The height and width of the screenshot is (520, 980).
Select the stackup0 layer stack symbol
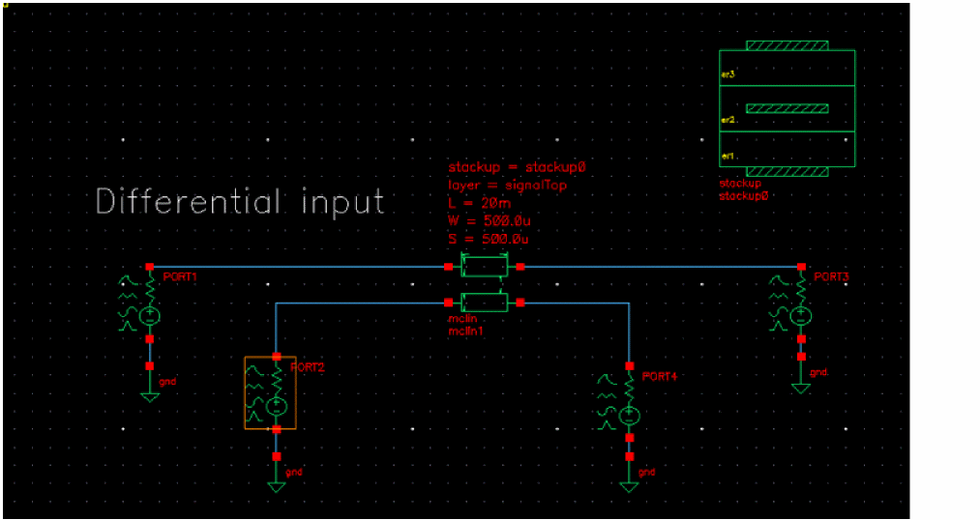coord(787,108)
